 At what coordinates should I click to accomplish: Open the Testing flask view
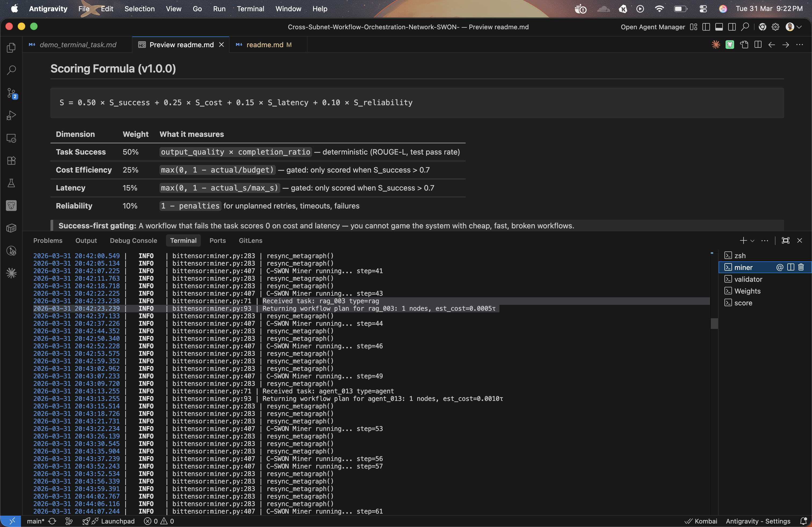point(11,183)
